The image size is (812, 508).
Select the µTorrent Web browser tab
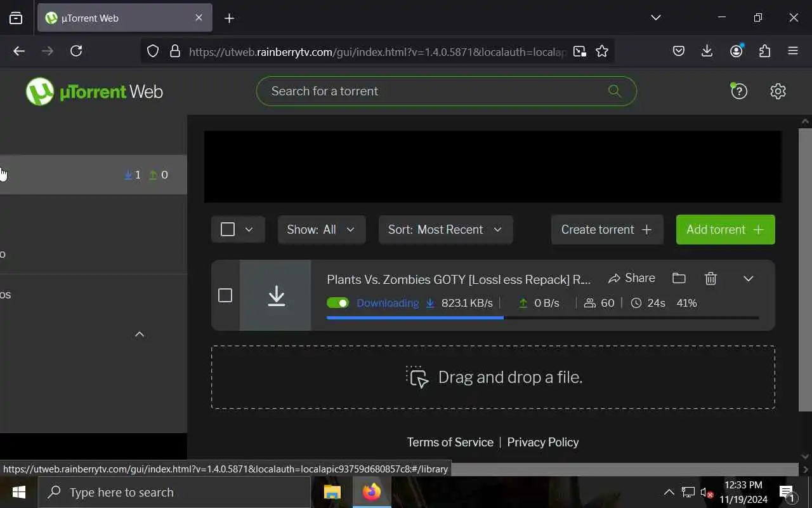(125, 18)
